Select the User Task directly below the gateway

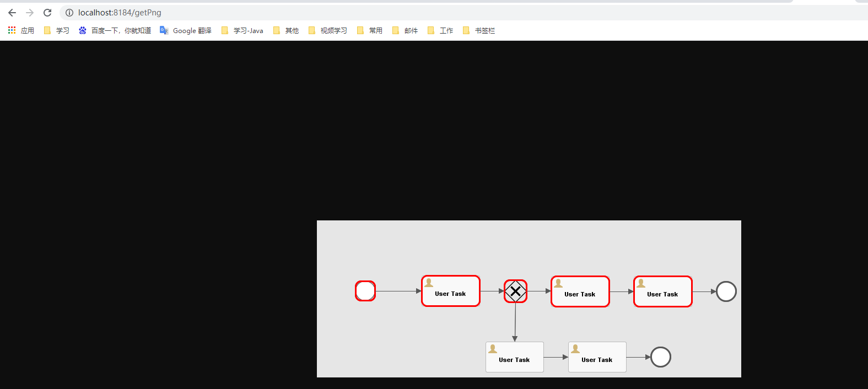pos(515,357)
